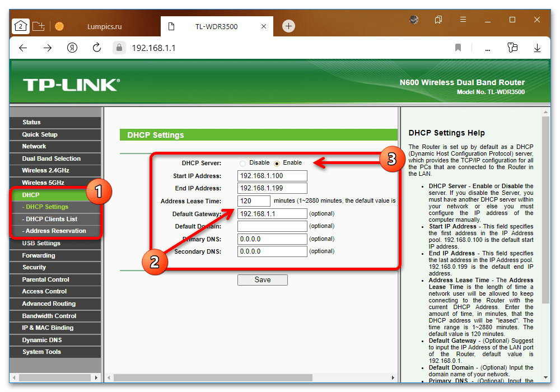This screenshot has width=560, height=392.
Task: Click the browser forward arrow
Action: point(48,48)
